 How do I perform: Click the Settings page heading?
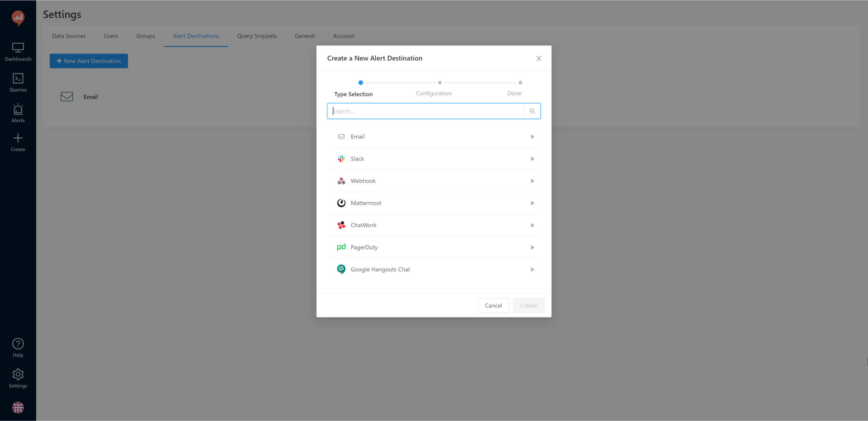[62, 15]
